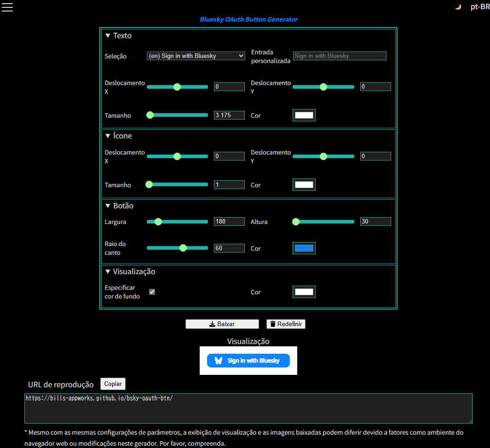Open the Texto Cor white swatch
This screenshot has height=448, width=490.
click(x=304, y=115)
